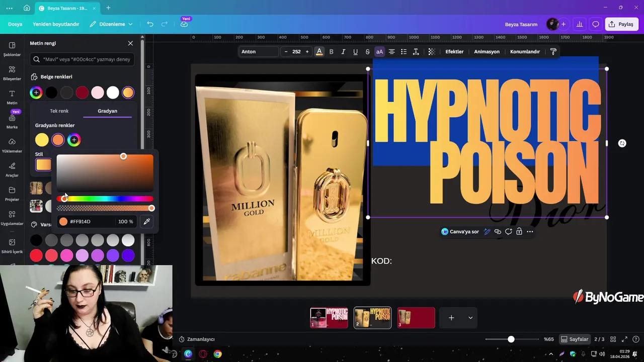
Task: Open the comments speech bubble
Action: (x=596, y=24)
